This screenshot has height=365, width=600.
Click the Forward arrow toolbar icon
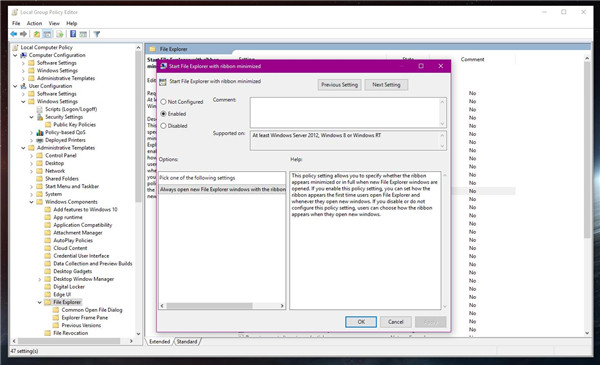point(23,34)
